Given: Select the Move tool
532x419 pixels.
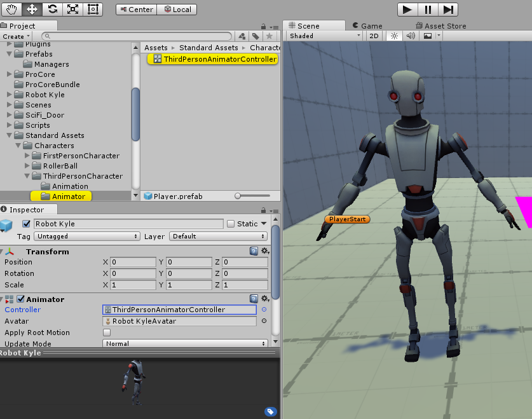Looking at the screenshot, I should tap(32, 9).
